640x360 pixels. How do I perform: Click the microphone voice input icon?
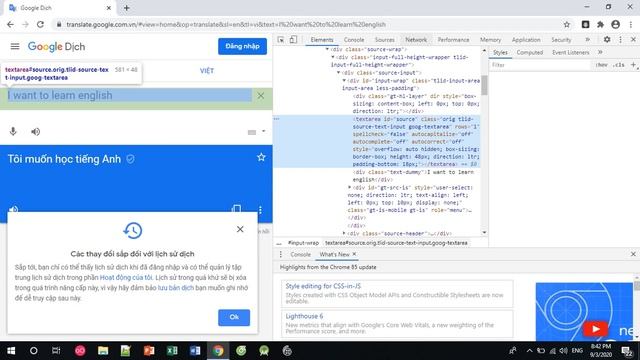click(13, 131)
